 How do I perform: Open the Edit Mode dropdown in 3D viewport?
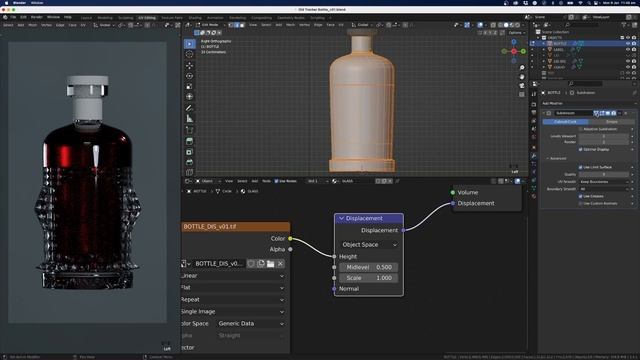pos(211,25)
